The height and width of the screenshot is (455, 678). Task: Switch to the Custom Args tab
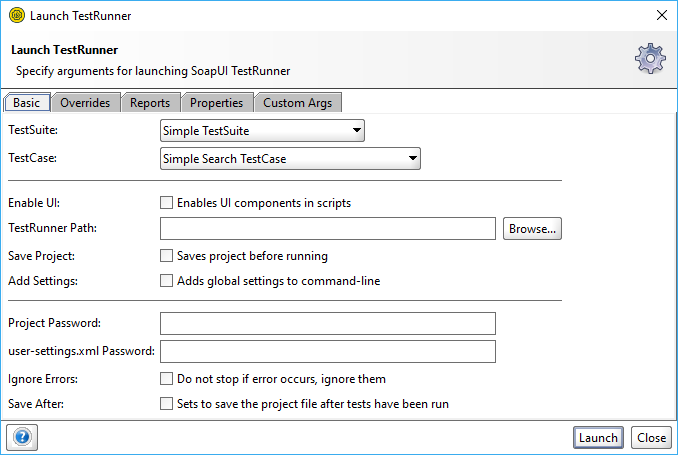[297, 103]
